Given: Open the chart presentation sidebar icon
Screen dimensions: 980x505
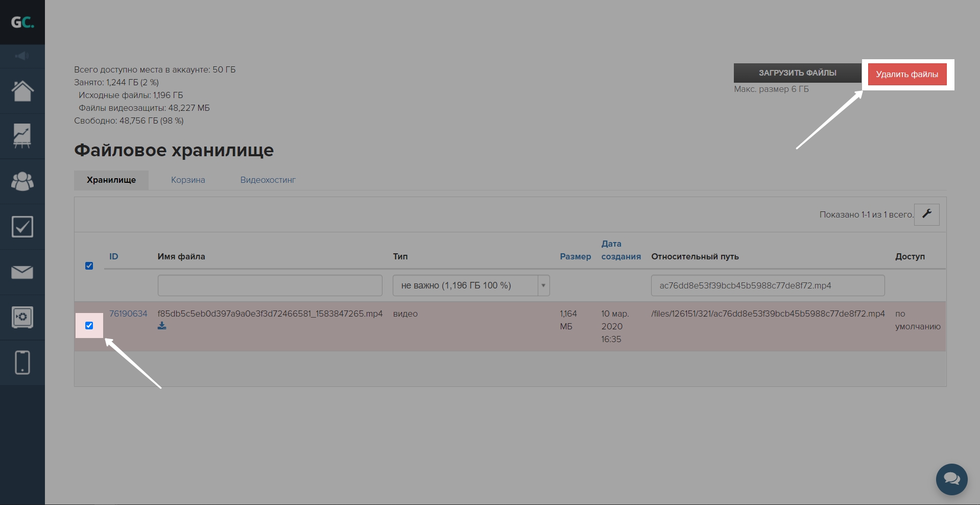Looking at the screenshot, I should [x=22, y=136].
